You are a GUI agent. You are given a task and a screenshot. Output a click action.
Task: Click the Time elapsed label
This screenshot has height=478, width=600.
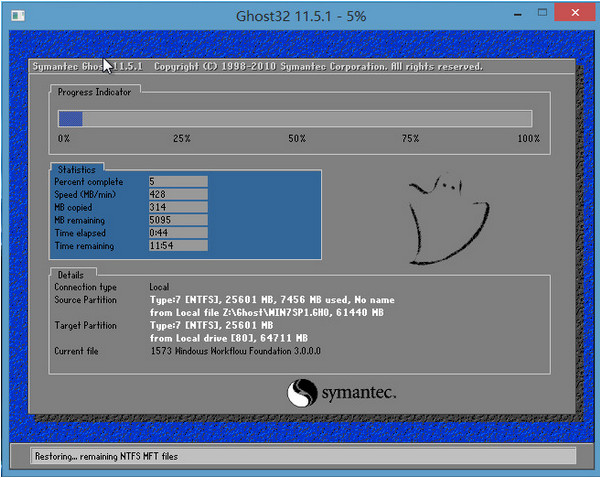click(x=80, y=233)
